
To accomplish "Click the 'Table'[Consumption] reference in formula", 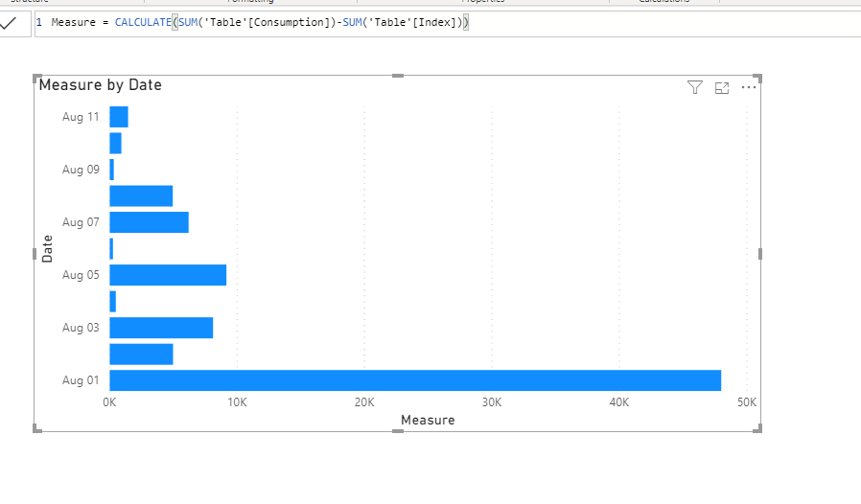I will click(266, 22).
